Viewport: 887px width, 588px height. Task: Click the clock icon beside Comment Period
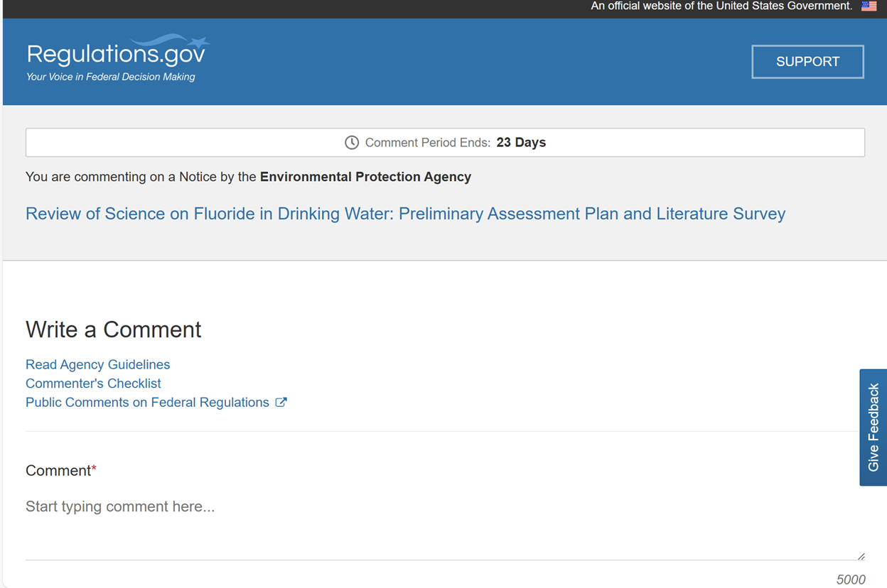tap(352, 143)
